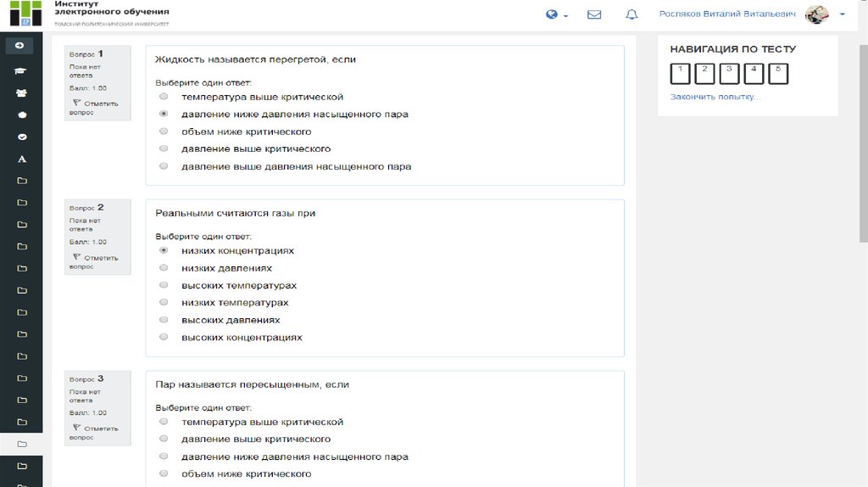This screenshot has width=868, height=487.
Task: Click the graduation cap sidebar icon
Action: (x=20, y=71)
